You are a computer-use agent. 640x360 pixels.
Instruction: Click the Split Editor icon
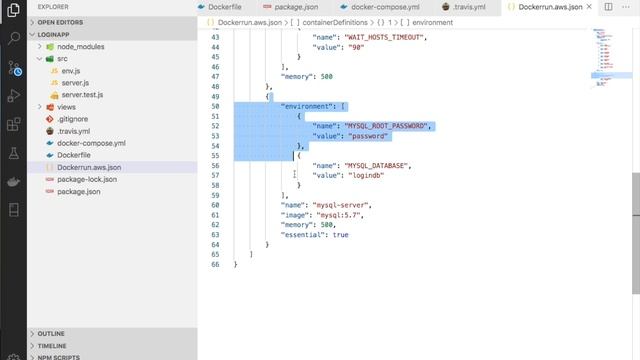pyautogui.click(x=608, y=7)
